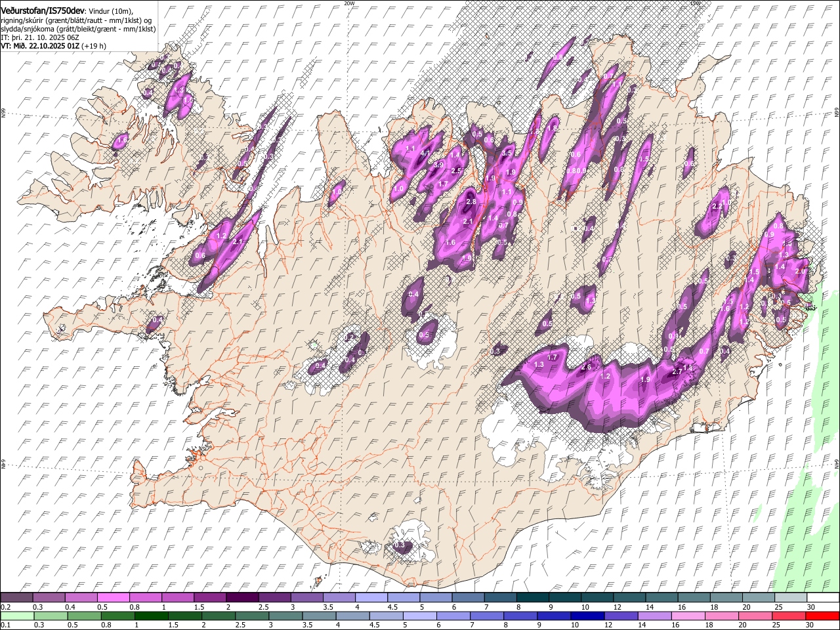Image resolution: width=840 pixels, height=630 pixels.
Task: Click the 'Vindur (10m)' legend description
Action: 110,10
